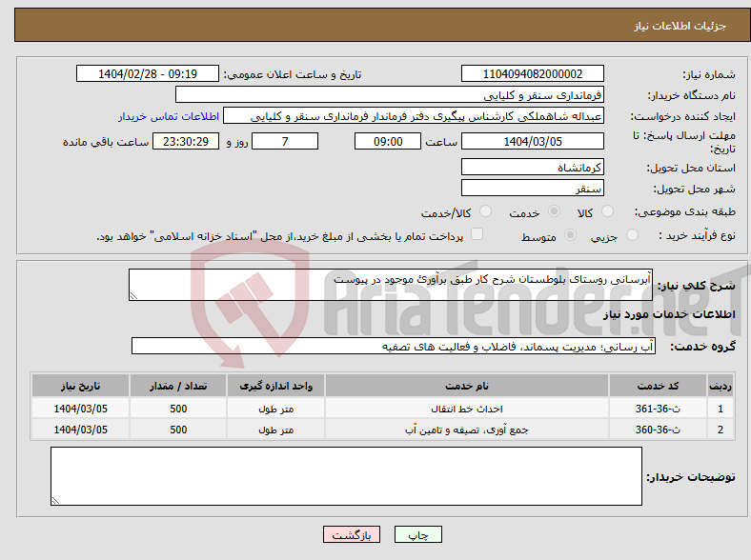
Task: Click the توضیحات خریدار buyer notes textarea
Action: click(346, 476)
